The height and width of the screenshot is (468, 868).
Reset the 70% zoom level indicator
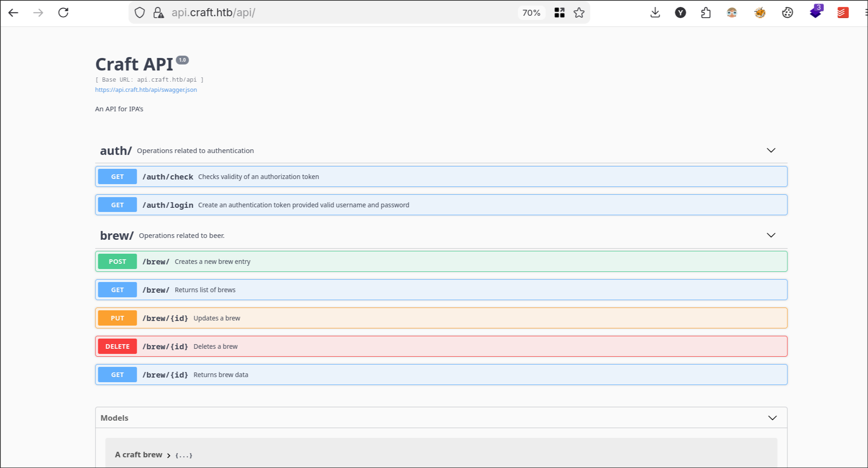[531, 13]
